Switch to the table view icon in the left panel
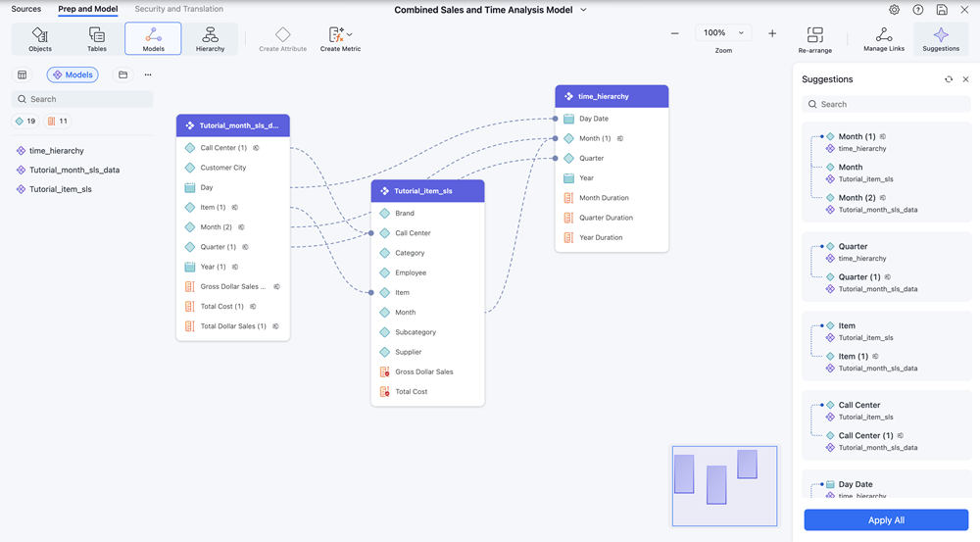This screenshot has height=542, width=980. click(x=23, y=74)
